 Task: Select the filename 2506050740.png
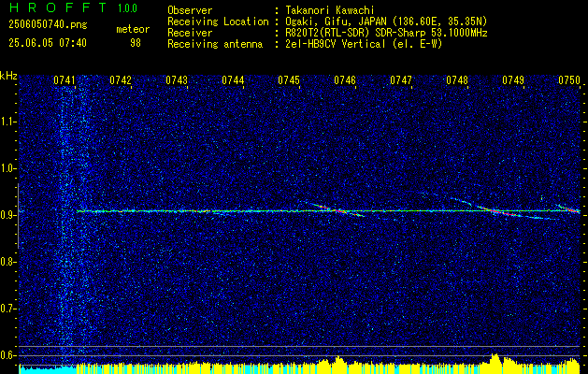(x=48, y=24)
